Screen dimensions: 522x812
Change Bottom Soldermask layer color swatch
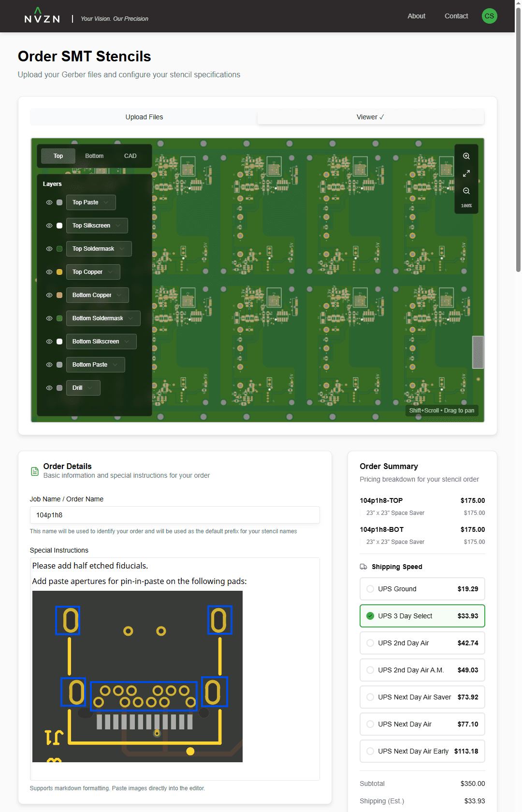[x=59, y=318]
